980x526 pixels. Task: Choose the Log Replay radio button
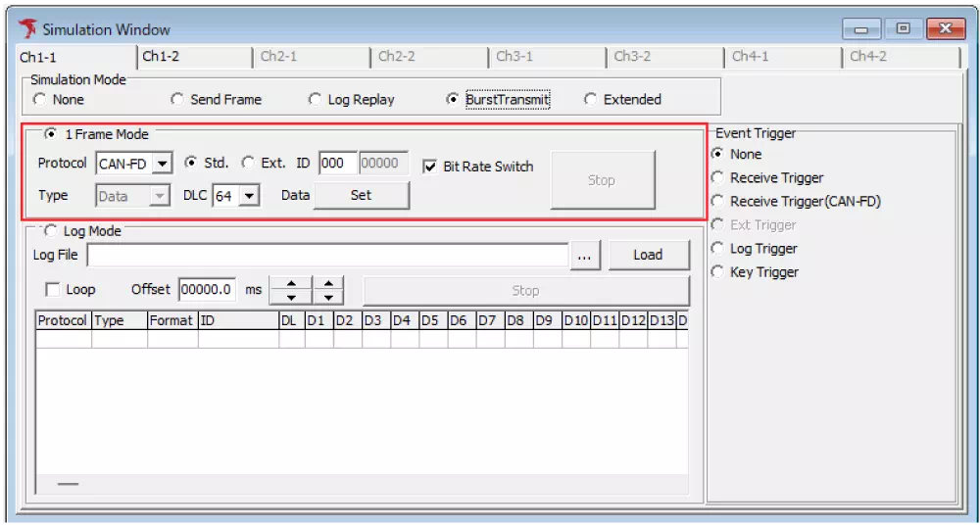point(315,99)
